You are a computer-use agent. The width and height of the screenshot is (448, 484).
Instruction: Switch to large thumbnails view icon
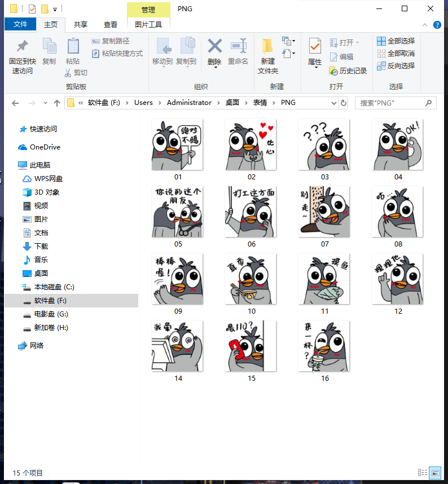tap(436, 473)
